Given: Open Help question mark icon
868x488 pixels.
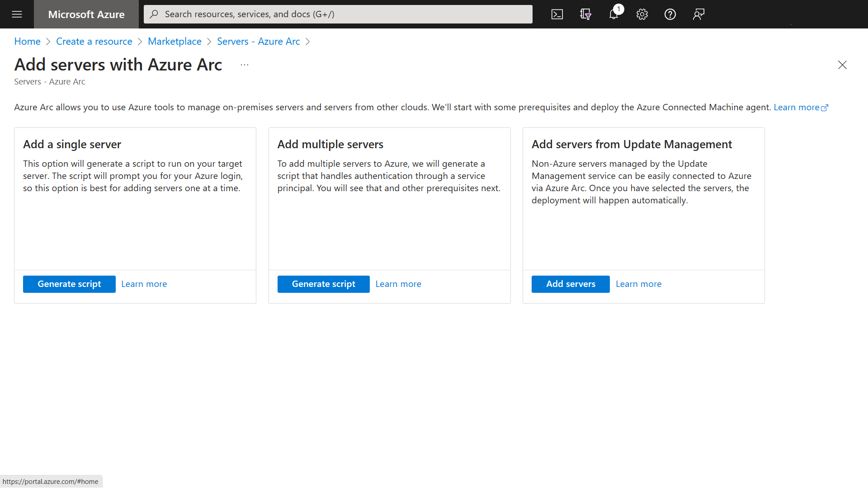Looking at the screenshot, I should [x=670, y=14].
